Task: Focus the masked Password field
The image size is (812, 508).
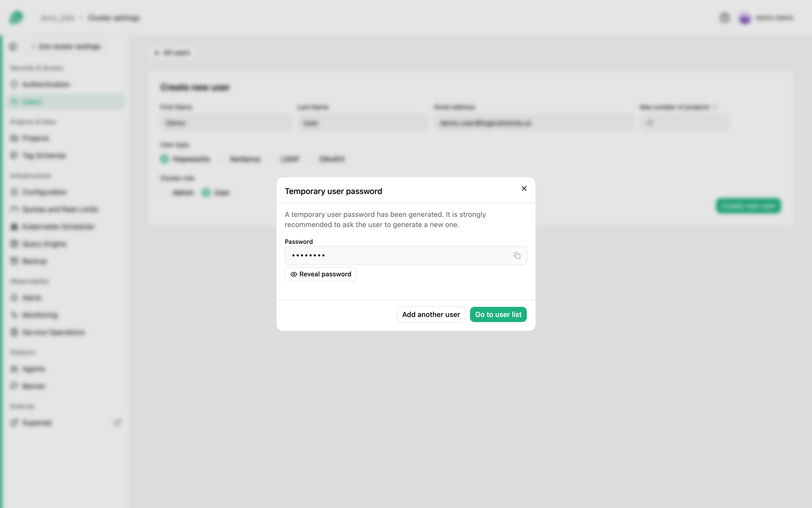Action: click(406, 256)
